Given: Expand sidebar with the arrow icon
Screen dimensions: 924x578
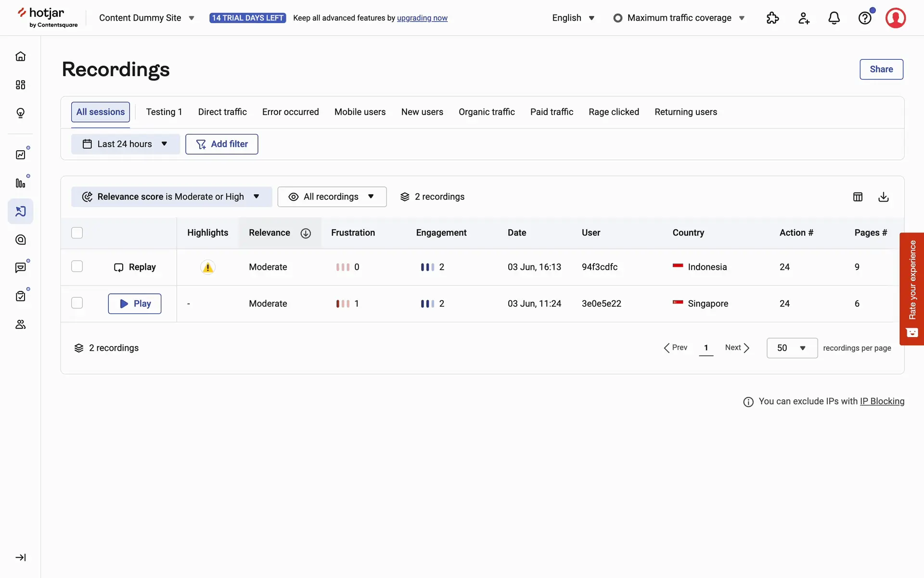Looking at the screenshot, I should pos(20,557).
